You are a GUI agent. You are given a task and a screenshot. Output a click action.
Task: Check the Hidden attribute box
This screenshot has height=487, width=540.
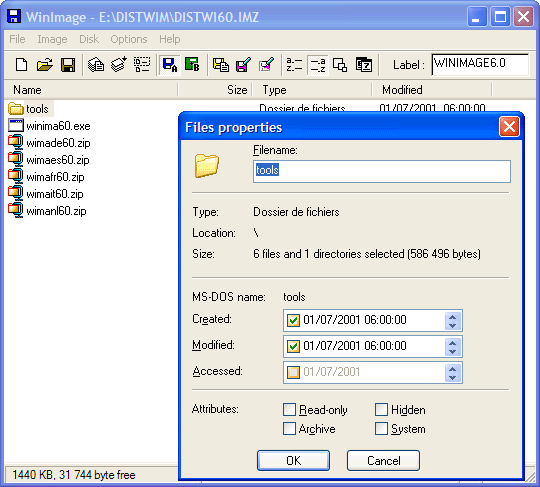381,410
